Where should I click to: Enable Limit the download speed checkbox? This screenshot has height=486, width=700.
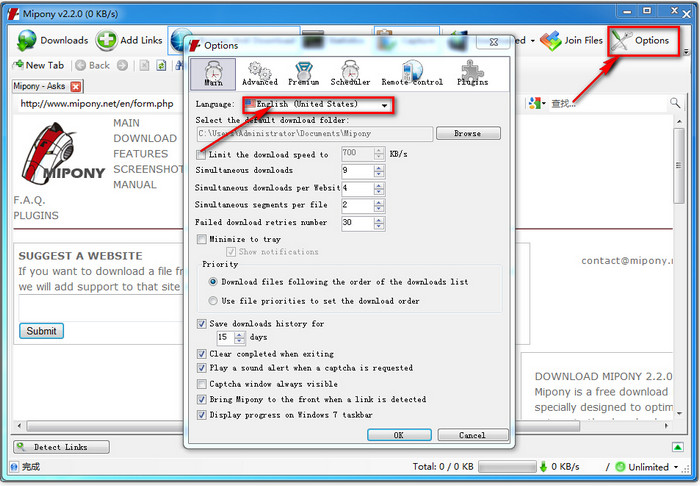click(x=202, y=155)
